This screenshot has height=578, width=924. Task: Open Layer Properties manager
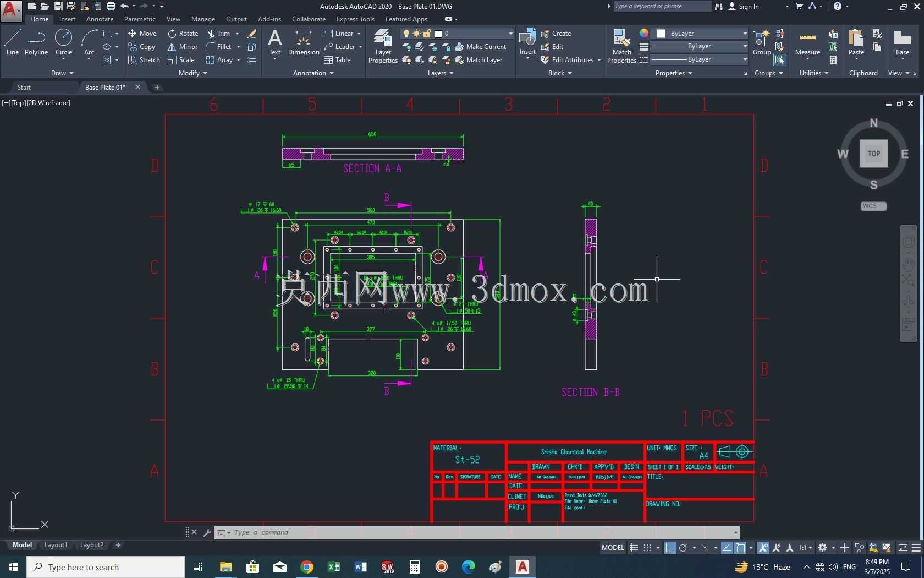coord(383,47)
